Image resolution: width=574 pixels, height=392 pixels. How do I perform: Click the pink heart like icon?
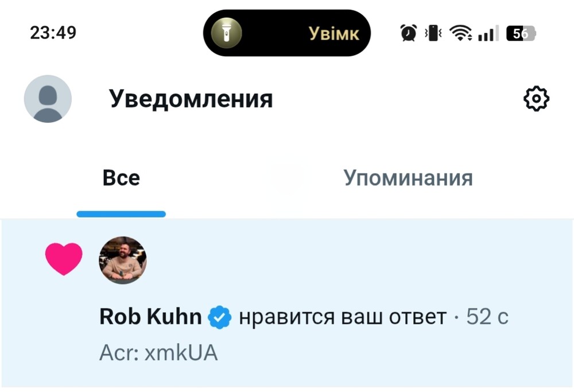(x=64, y=258)
